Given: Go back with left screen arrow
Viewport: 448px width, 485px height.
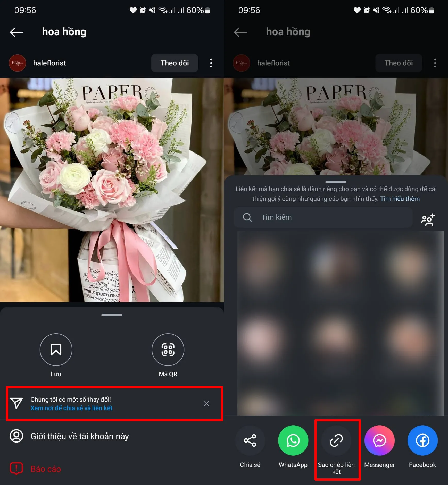Looking at the screenshot, I should (16, 32).
